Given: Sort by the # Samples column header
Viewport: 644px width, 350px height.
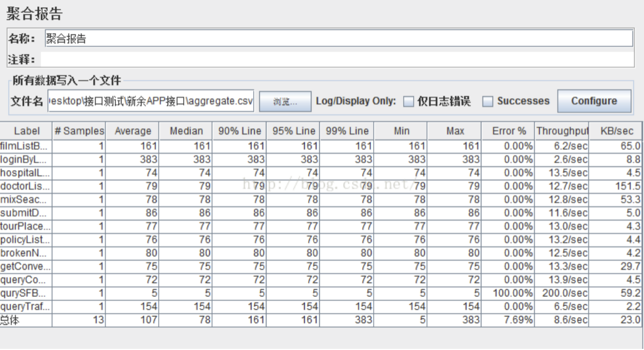Looking at the screenshot, I should tap(79, 131).
